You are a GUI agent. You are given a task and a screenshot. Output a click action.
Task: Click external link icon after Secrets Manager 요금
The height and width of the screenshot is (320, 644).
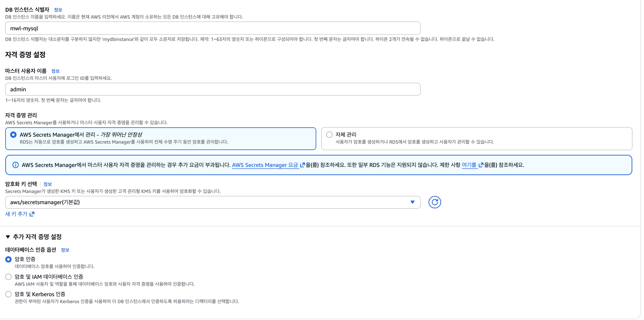click(302, 165)
